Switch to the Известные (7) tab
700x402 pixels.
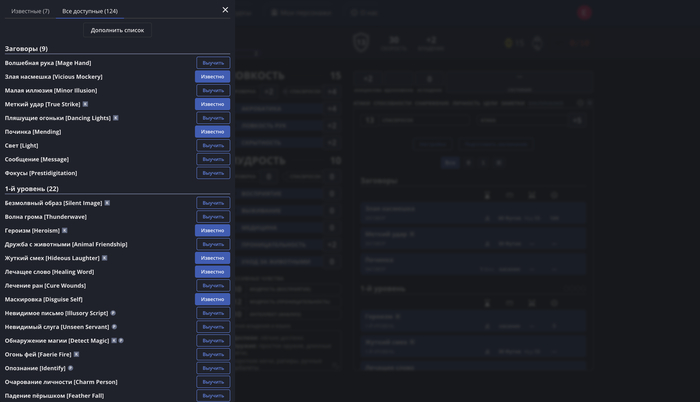coord(30,11)
